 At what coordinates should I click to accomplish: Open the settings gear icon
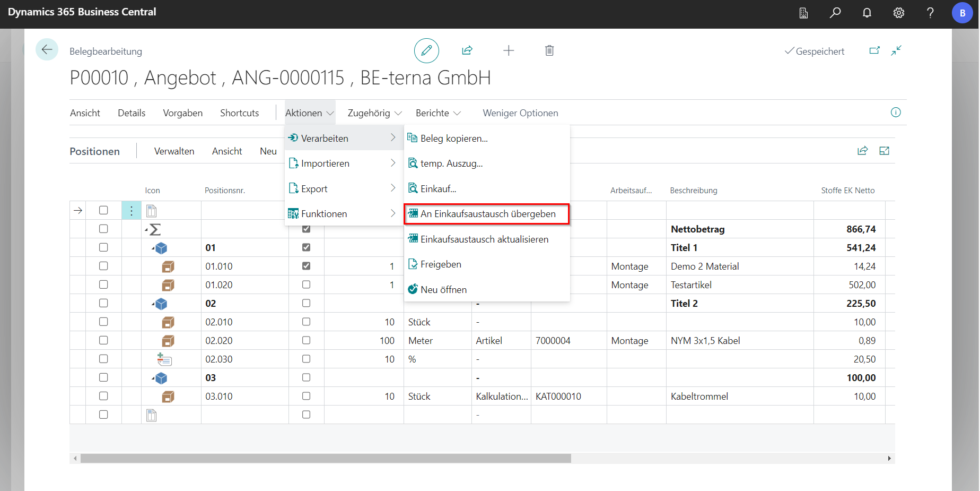899,13
